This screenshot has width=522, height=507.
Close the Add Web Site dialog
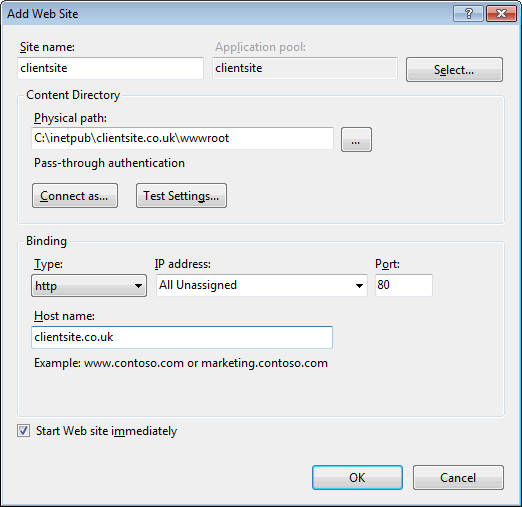[501, 14]
